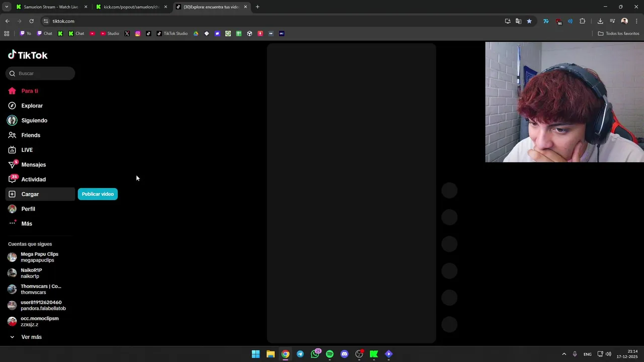This screenshot has width=644, height=362.
Task: Open Spotify from taskbar
Action: click(x=330, y=354)
